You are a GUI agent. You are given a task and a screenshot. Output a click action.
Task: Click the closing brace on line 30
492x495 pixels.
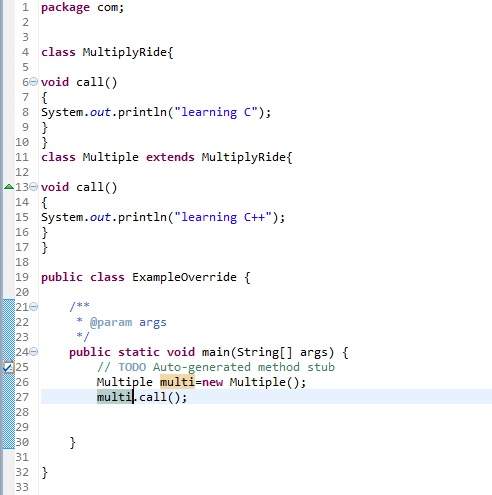tap(73, 442)
